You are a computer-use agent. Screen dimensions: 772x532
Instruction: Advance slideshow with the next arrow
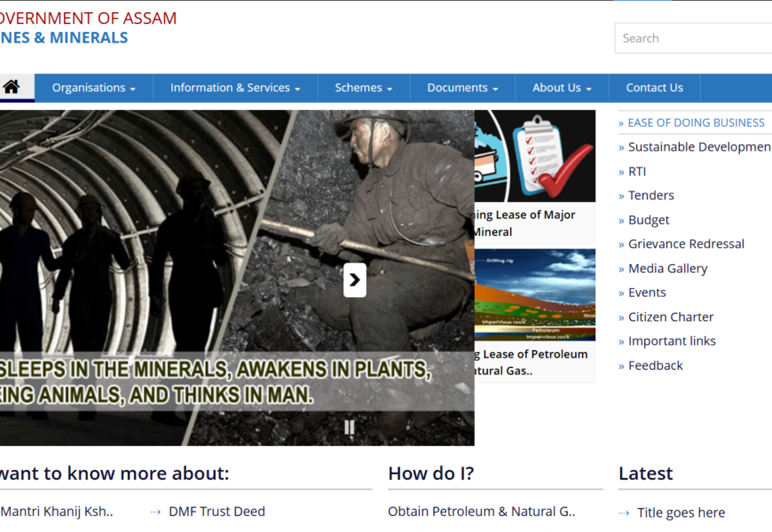click(x=354, y=280)
